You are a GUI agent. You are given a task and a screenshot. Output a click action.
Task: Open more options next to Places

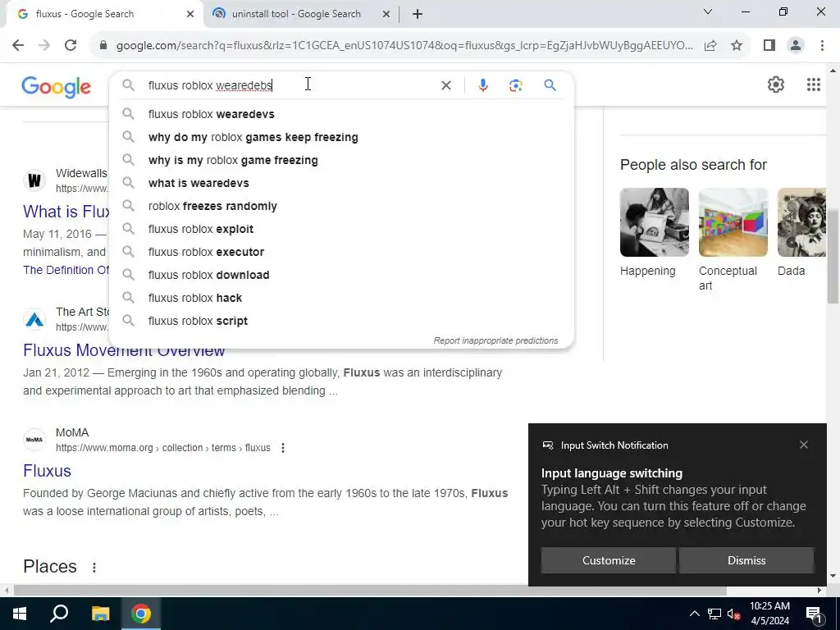point(94,568)
